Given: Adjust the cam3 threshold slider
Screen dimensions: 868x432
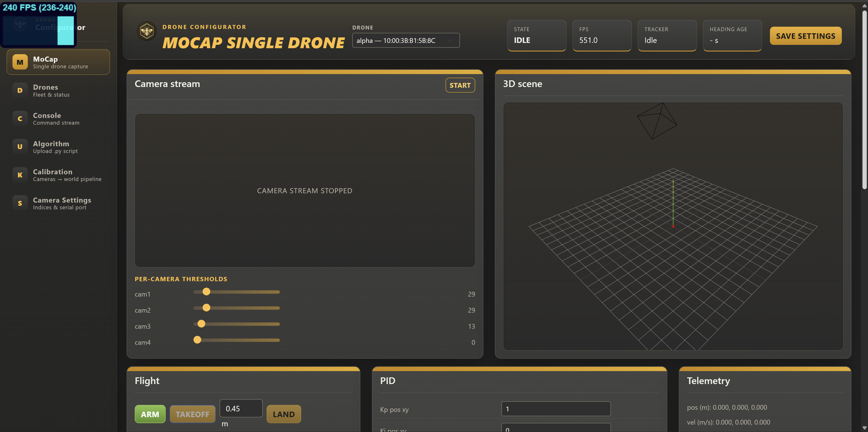Looking at the screenshot, I should [237, 324].
